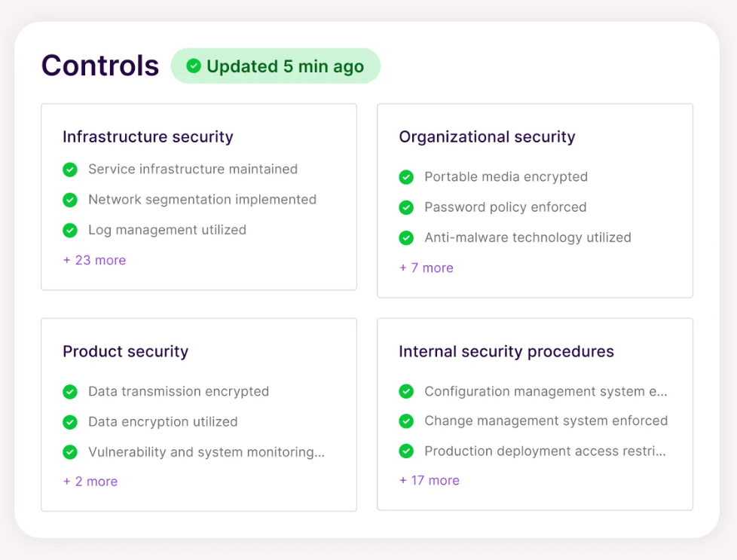This screenshot has height=560, width=737.
Task: Click the checkmark icon for Network segmentation implemented
Action: (70, 200)
